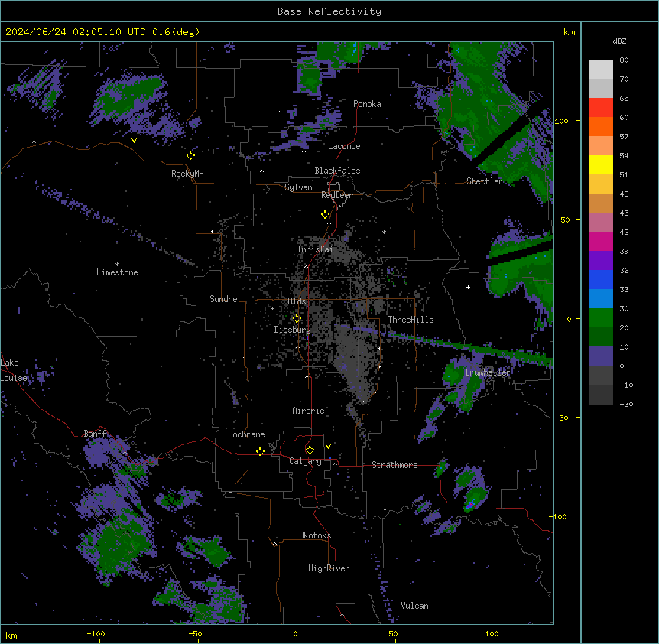Click the white plus marker west of the eastern echo
Screen dimensions: 659x644
point(468,287)
